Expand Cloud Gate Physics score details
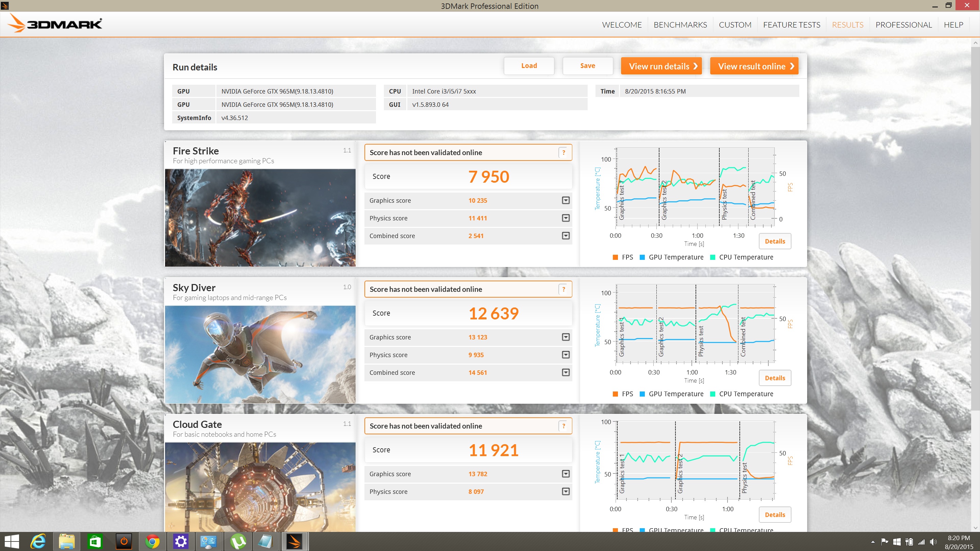The height and width of the screenshot is (551, 980). pyautogui.click(x=566, y=491)
